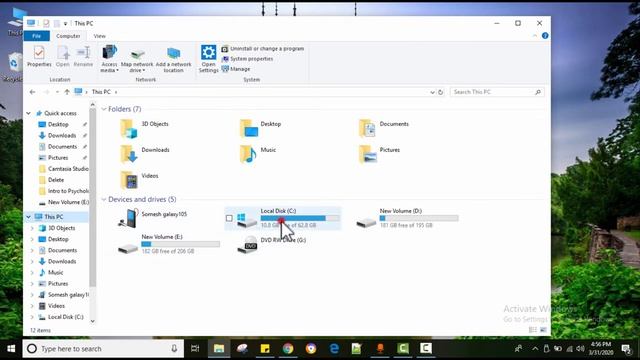The image size is (640, 360).
Task: Open the Access media ribbon button
Action: pos(109,59)
